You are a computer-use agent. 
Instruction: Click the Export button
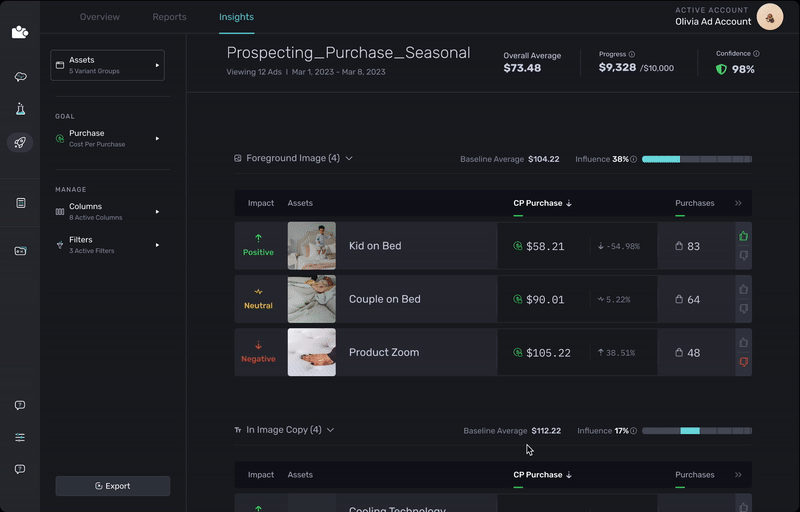tap(112, 486)
